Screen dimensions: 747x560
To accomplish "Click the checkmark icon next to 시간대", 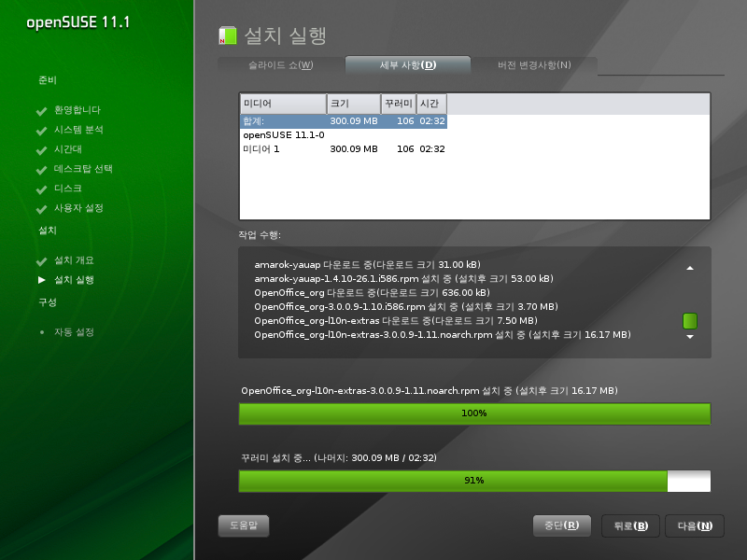I will (41, 150).
